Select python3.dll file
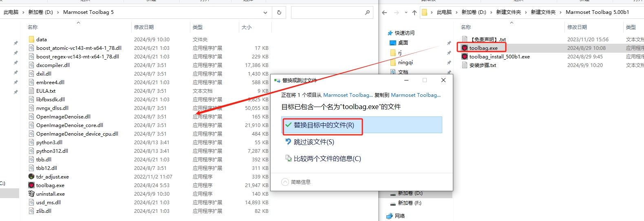644x221 pixels. coord(49,142)
